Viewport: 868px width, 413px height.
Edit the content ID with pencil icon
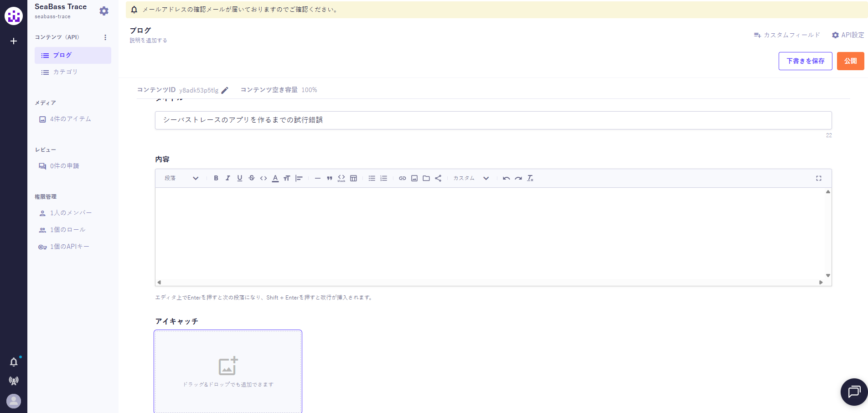225,90
